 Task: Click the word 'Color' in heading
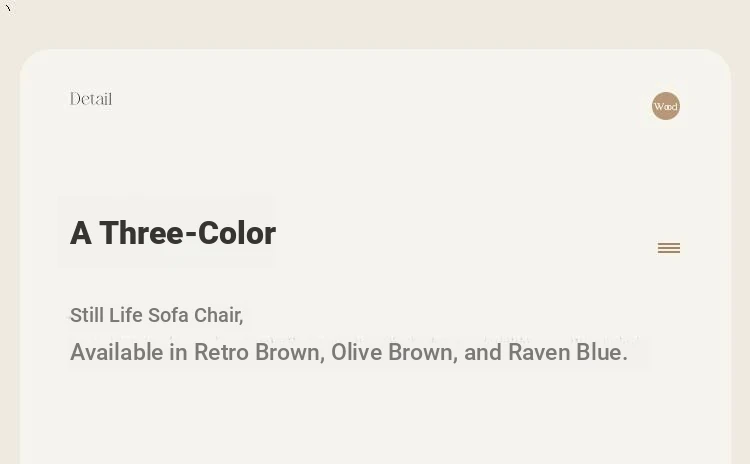tap(237, 233)
